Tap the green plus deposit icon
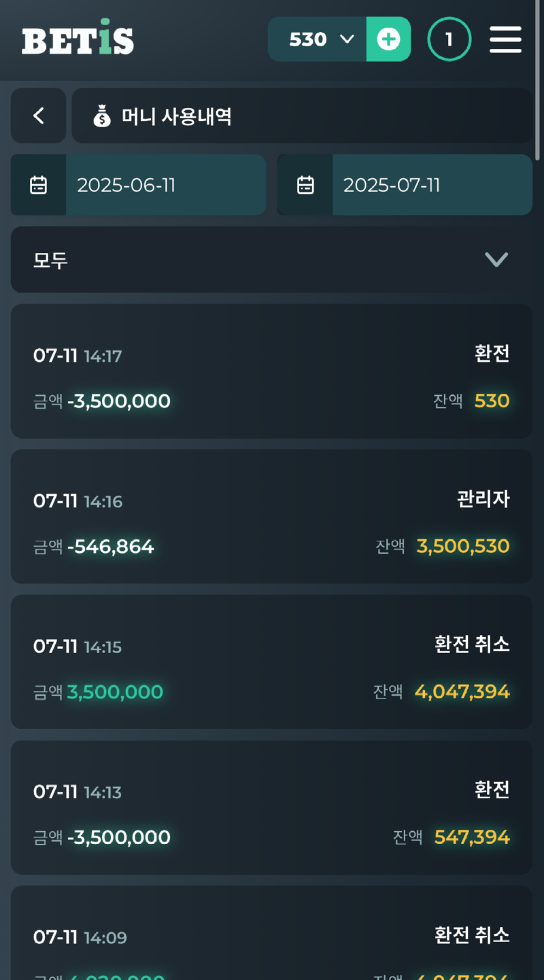544x980 pixels. point(388,39)
